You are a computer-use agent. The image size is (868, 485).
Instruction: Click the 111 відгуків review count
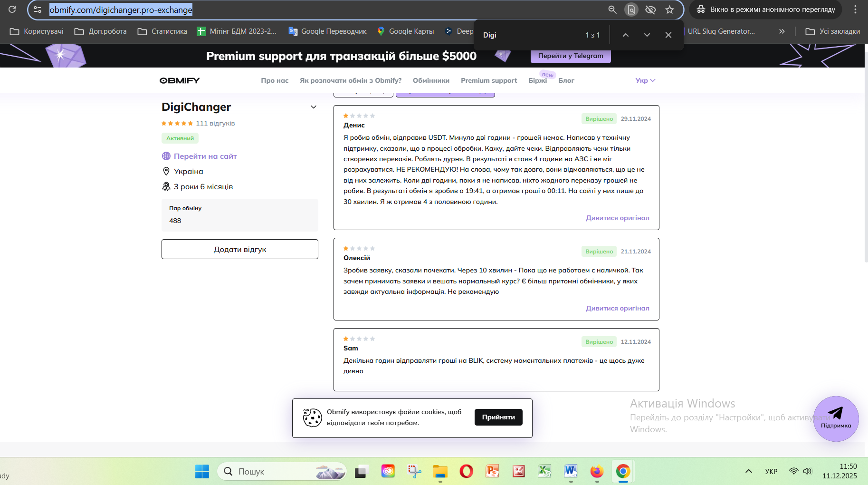pos(215,124)
